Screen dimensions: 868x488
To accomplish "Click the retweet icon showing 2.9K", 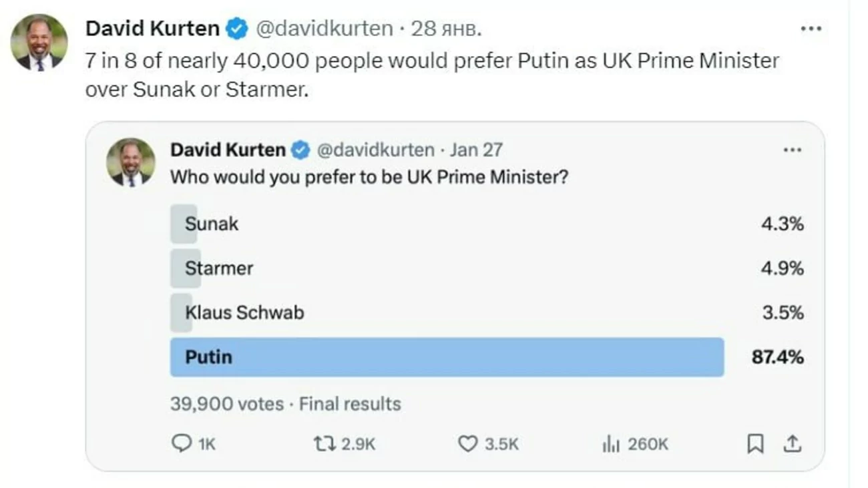I will 324,444.
